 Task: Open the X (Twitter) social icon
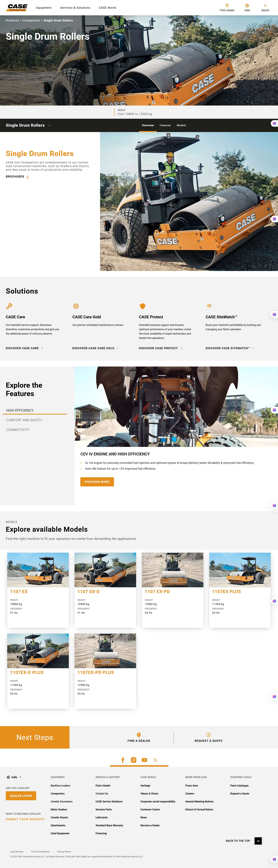pyautogui.click(x=155, y=760)
